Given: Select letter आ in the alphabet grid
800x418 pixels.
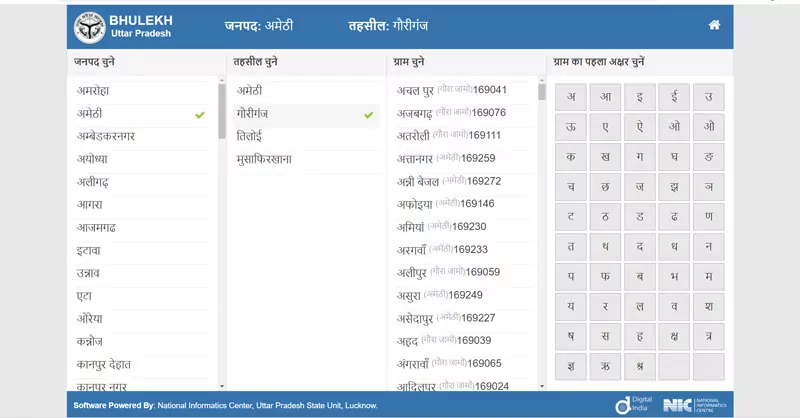Looking at the screenshot, I should point(605,97).
